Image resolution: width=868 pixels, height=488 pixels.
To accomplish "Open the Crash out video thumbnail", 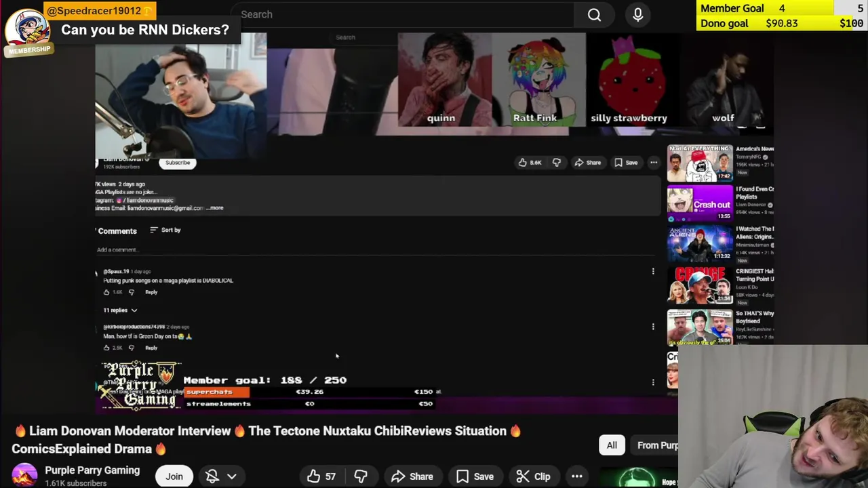I will [700, 204].
